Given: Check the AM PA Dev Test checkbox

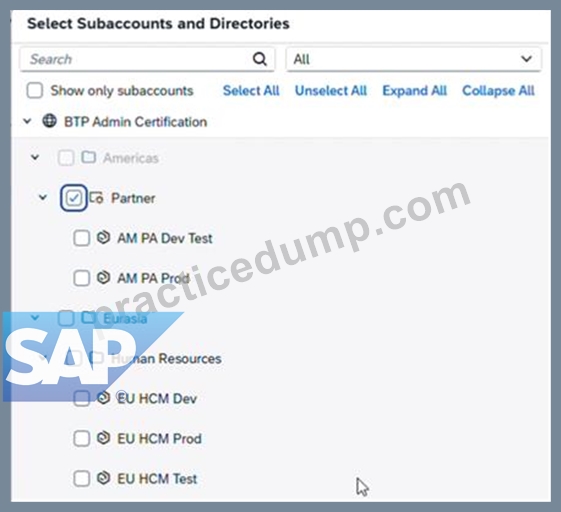Looking at the screenshot, I should 82,238.
